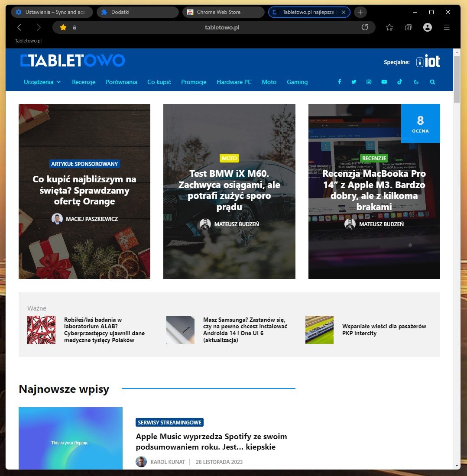The height and width of the screenshot is (476, 467).
Task: Click the yellow MOTO category badge
Action: coord(229,158)
